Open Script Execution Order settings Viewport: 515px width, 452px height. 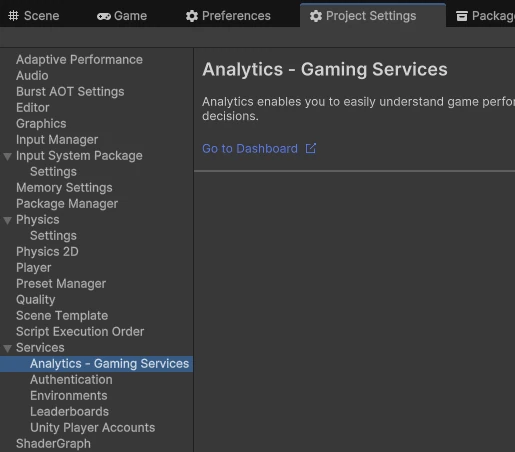pyautogui.click(x=80, y=332)
